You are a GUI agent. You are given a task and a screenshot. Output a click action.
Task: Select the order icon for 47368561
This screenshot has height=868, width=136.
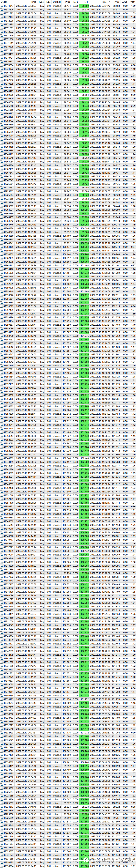(x=1, y=87)
